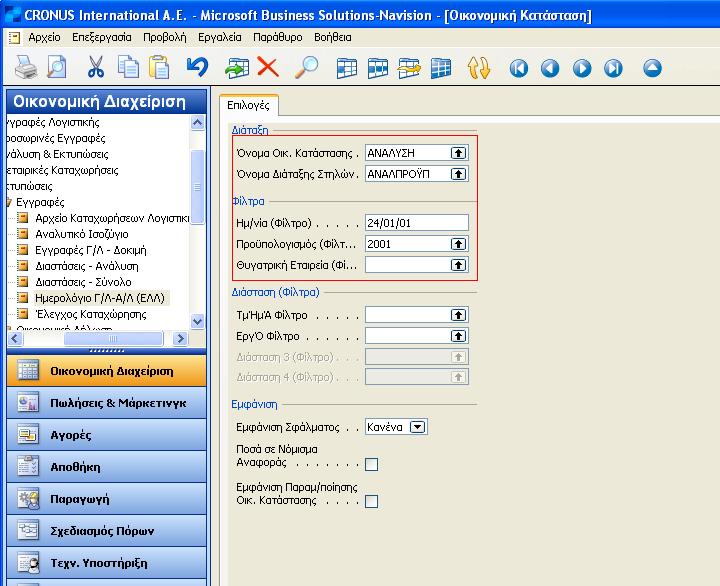Open the Προβολή menu
The height and width of the screenshot is (586, 720).
[164, 37]
